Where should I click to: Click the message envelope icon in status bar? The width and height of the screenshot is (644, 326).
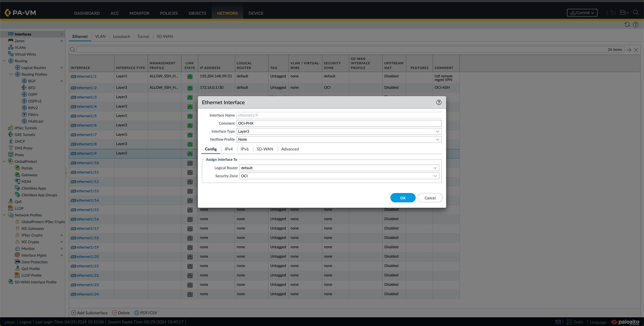558,322
